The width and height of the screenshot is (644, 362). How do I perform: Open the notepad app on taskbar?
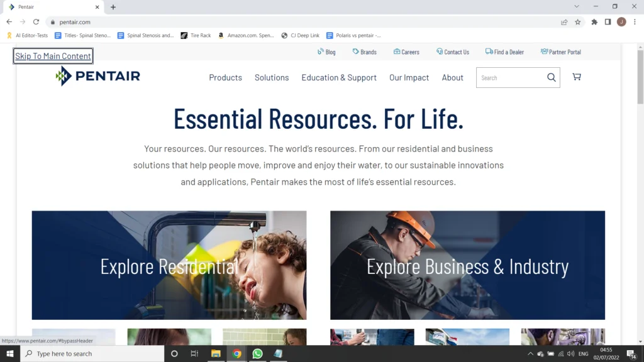(278, 353)
